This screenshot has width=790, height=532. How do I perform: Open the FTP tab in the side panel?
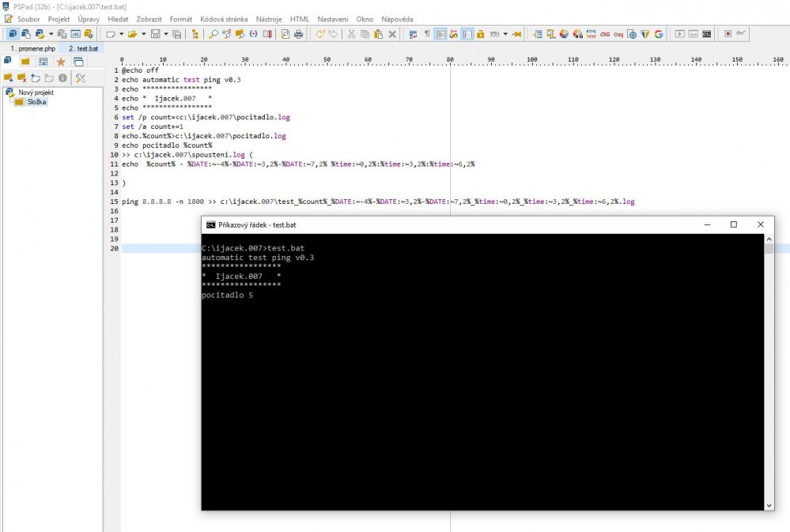[x=43, y=62]
